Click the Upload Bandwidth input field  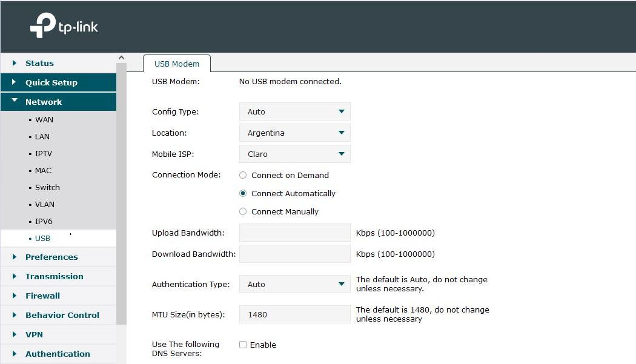click(x=294, y=233)
